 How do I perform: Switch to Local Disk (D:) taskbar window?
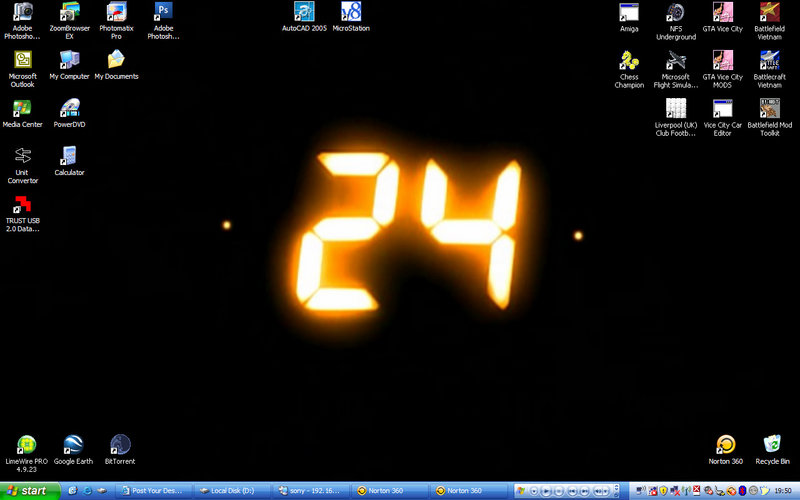(x=232, y=491)
